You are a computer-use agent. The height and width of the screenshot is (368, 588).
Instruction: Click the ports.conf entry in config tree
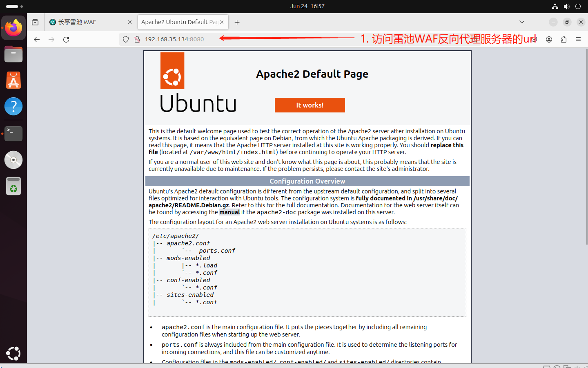[x=217, y=251]
